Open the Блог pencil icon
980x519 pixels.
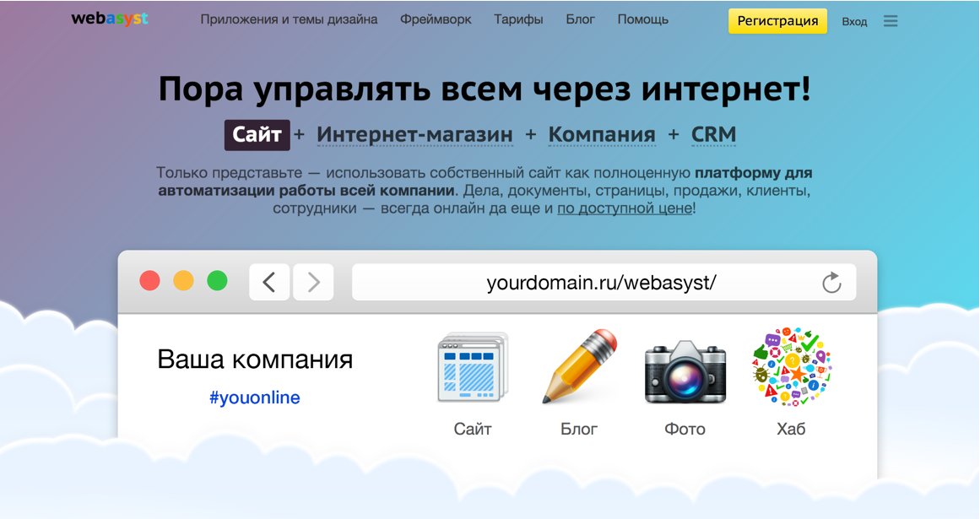click(579, 368)
